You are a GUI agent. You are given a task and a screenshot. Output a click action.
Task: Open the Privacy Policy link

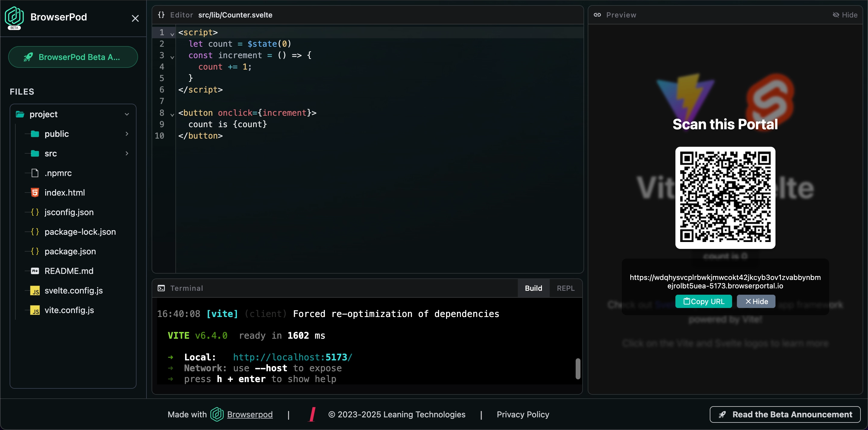tap(523, 414)
